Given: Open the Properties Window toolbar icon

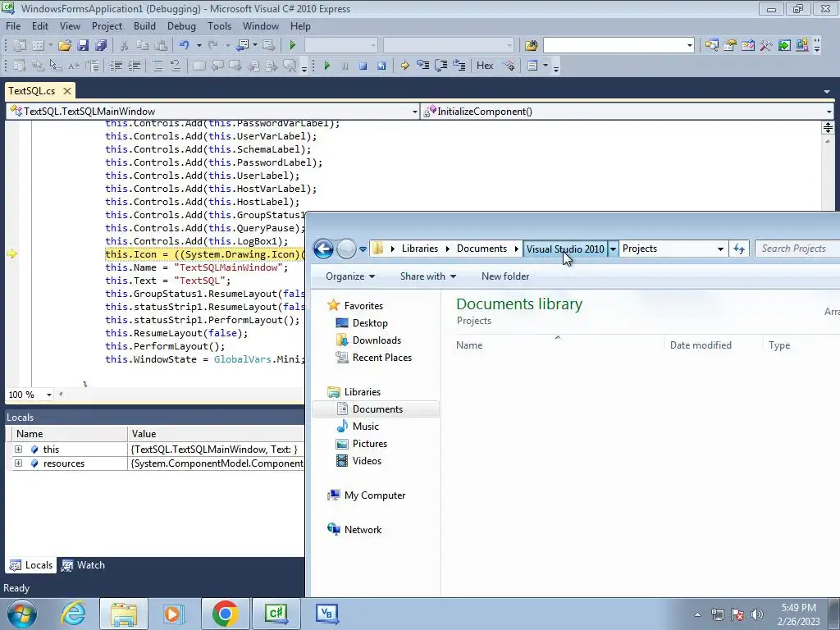Looking at the screenshot, I should [x=729, y=46].
